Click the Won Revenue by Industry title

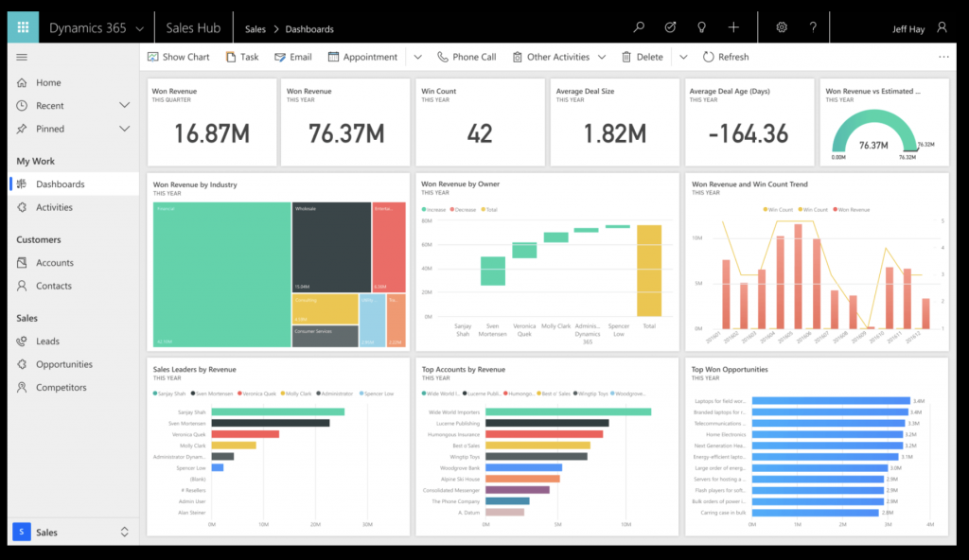click(x=195, y=184)
